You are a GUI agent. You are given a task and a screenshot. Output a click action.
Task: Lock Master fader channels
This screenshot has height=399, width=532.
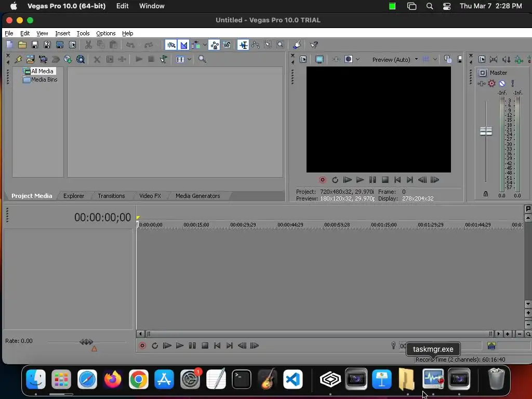pyautogui.click(x=486, y=194)
